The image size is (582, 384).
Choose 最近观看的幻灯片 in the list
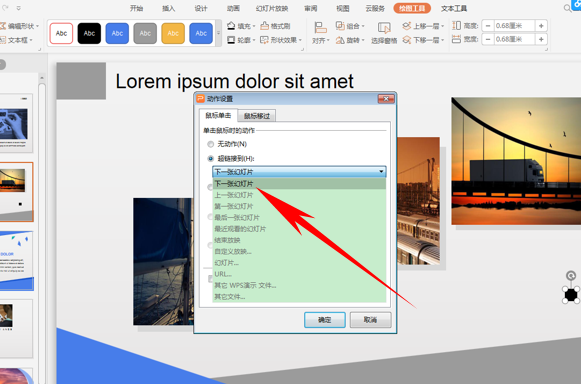click(x=299, y=229)
